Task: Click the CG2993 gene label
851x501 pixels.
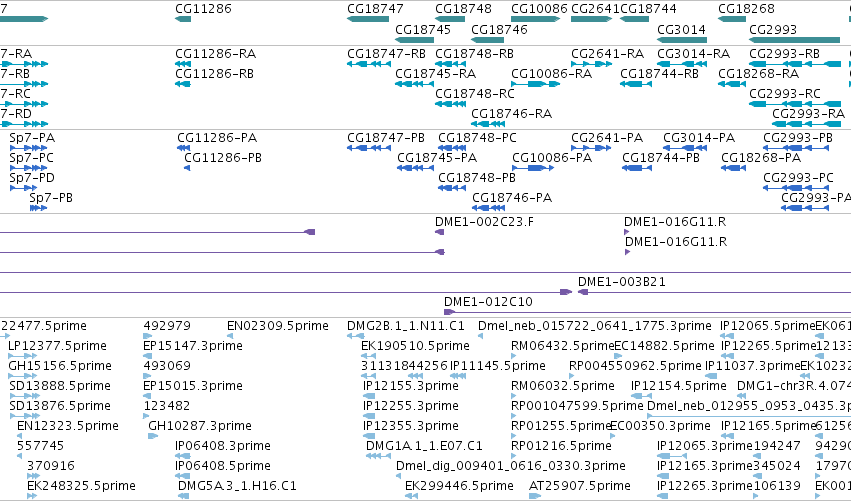Action: tap(773, 29)
